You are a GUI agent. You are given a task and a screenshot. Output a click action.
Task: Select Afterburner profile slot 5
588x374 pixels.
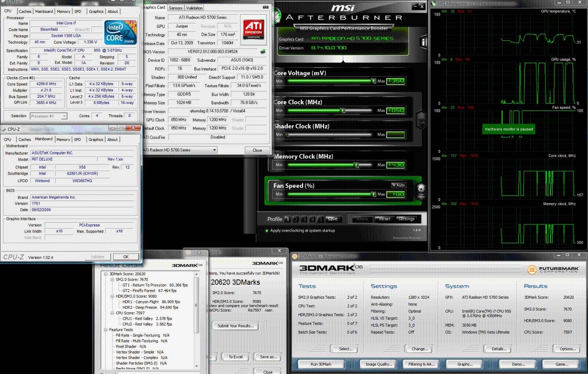(320, 219)
